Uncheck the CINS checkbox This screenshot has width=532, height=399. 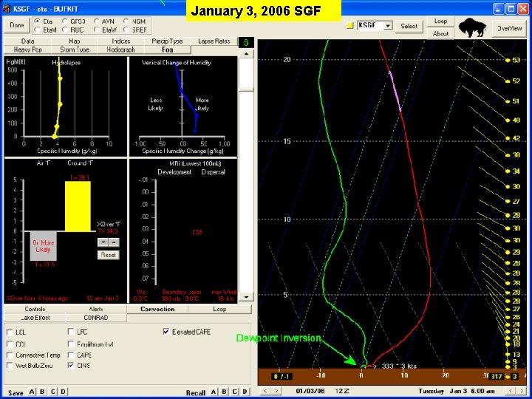click(x=71, y=366)
